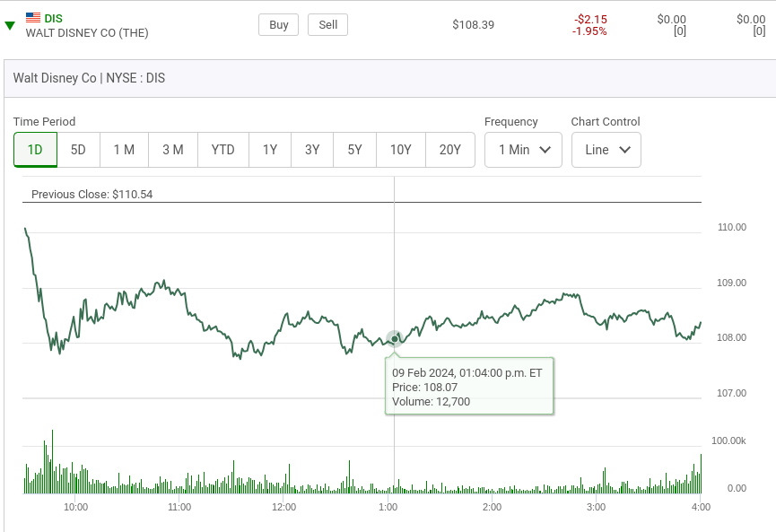776x532 pixels.
Task: Click the 107.00 price axis label
Action: [731, 393]
